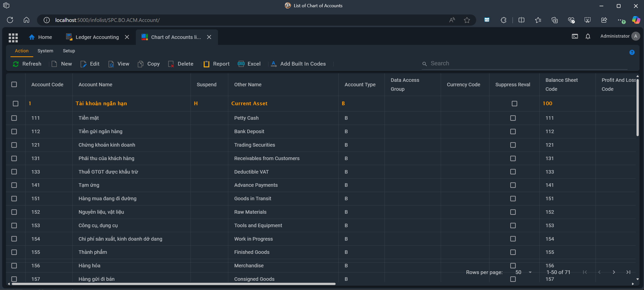Toggle Suppress Reval for Petty Cash
The width and height of the screenshot is (644, 290).
click(513, 118)
